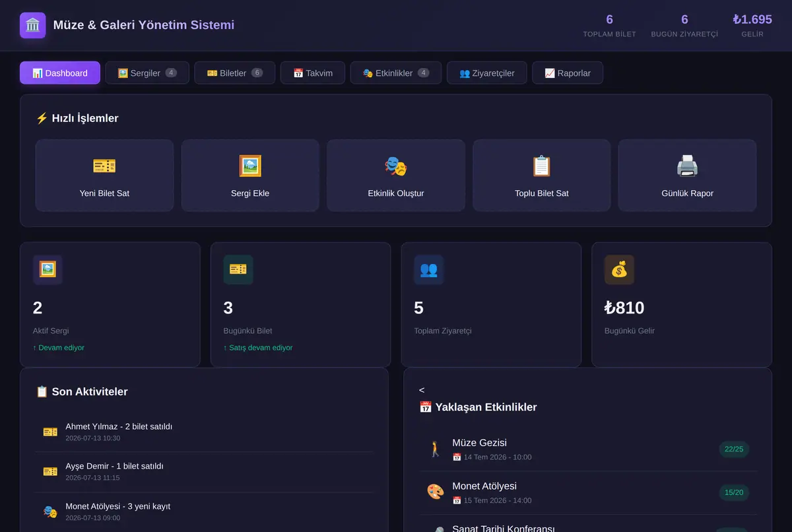Screen dimensions: 792x532
Task: Click the ticket icon in Yeni Bilet Sat
Action: 104,166
